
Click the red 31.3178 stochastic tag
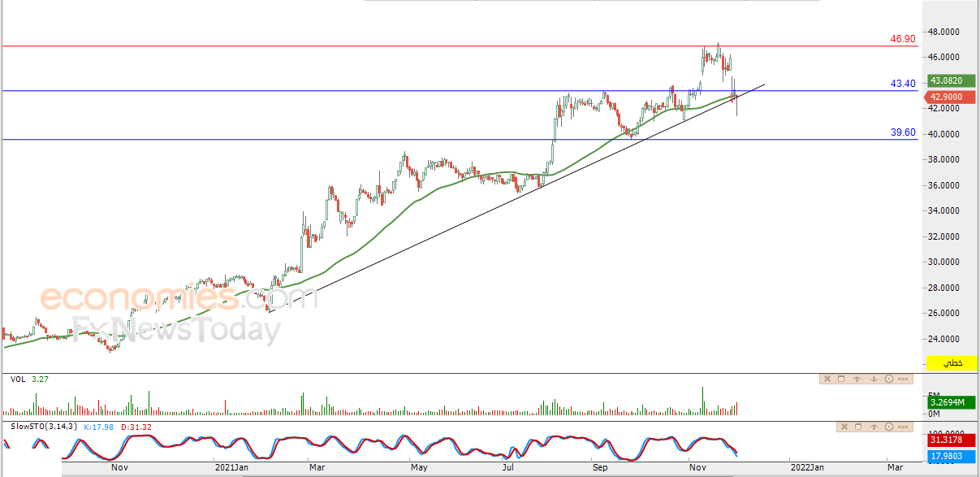[951, 440]
